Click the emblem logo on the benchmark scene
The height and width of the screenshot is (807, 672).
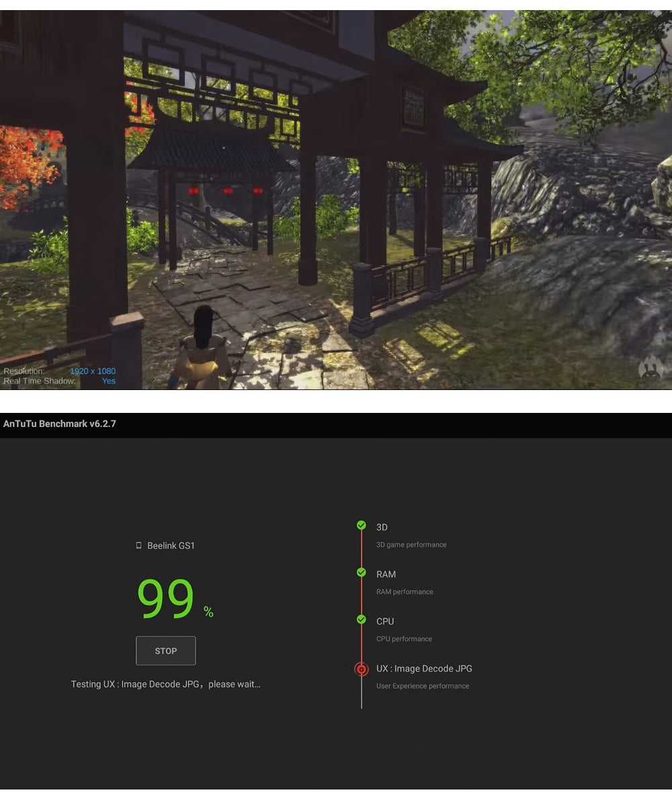click(650, 367)
